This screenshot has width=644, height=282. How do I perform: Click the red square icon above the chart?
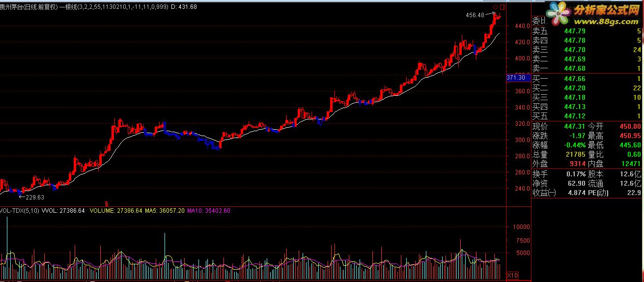click(x=503, y=7)
